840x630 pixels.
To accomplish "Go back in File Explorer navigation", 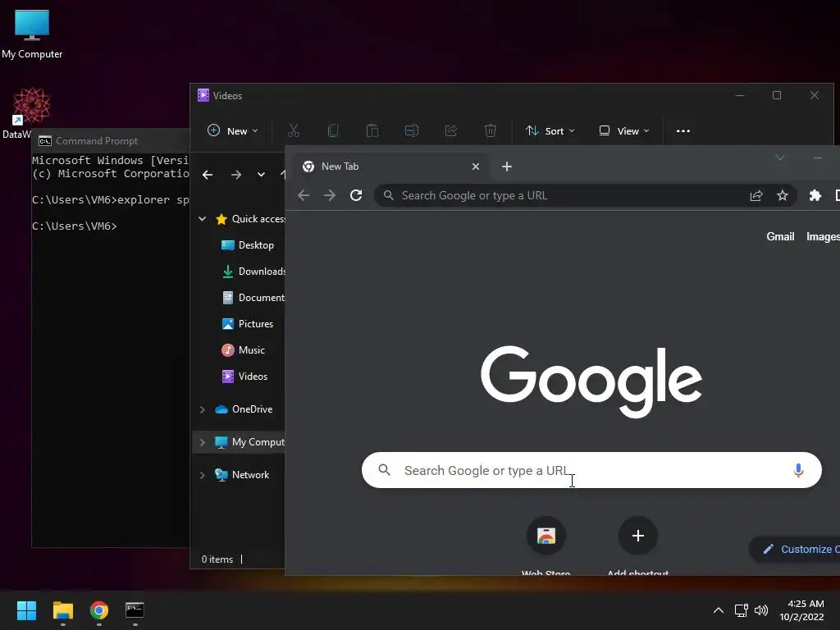I will [208, 175].
